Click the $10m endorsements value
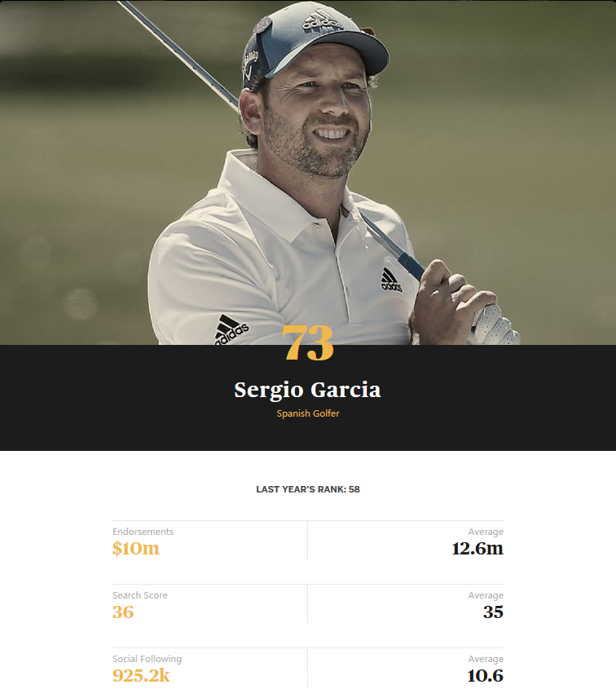 pyautogui.click(x=136, y=549)
